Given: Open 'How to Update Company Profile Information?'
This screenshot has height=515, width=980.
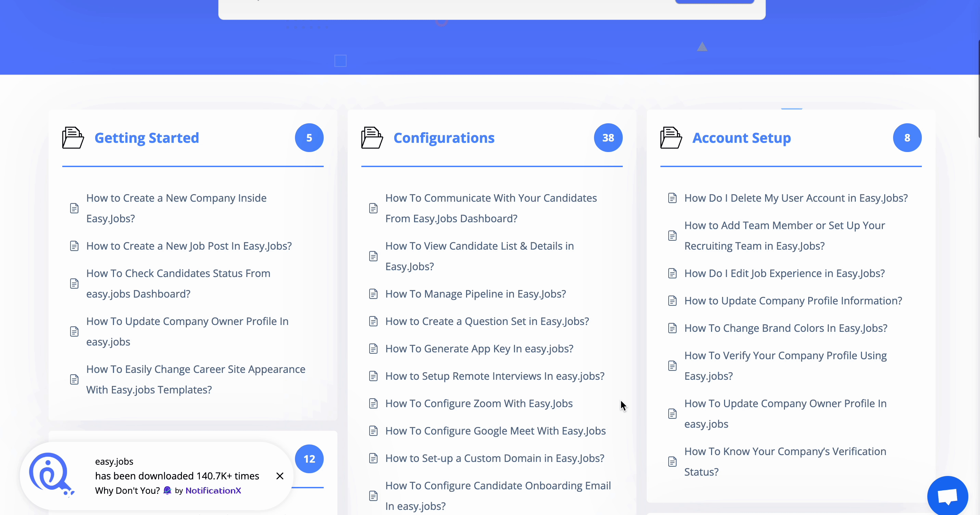Looking at the screenshot, I should pyautogui.click(x=794, y=301).
